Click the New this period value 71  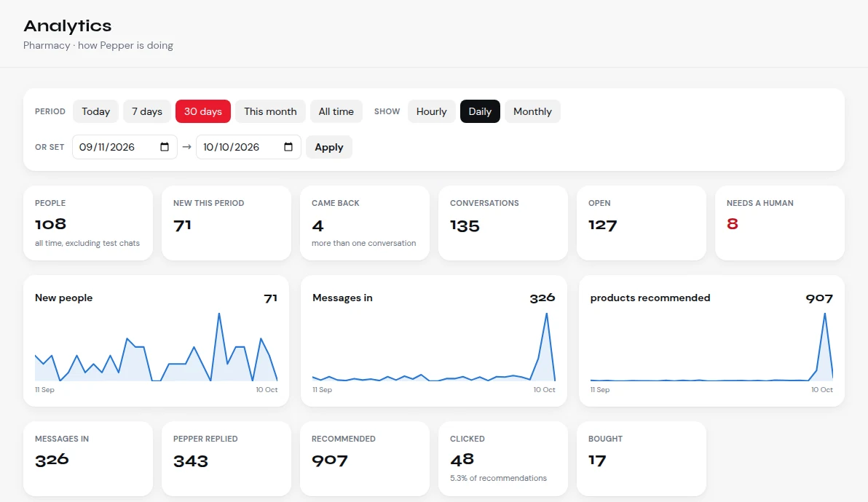click(x=182, y=225)
